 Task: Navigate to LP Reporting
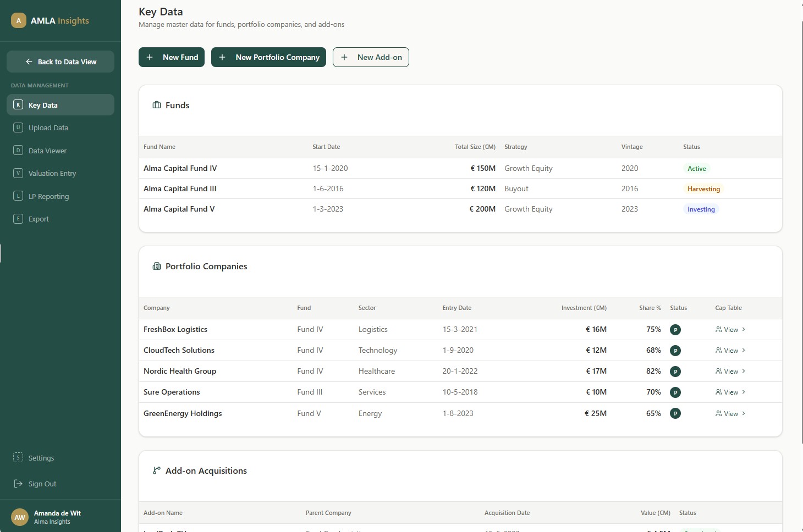click(61, 196)
